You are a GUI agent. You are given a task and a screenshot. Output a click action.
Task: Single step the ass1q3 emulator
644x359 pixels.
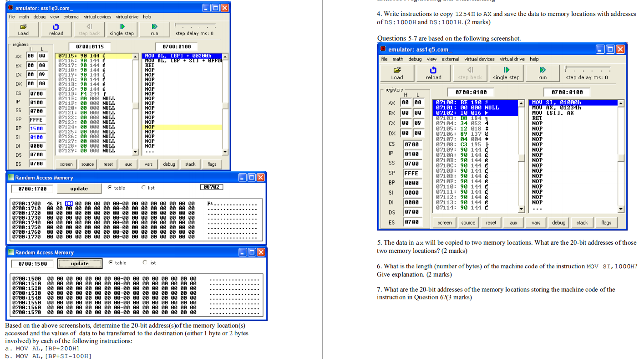click(122, 29)
